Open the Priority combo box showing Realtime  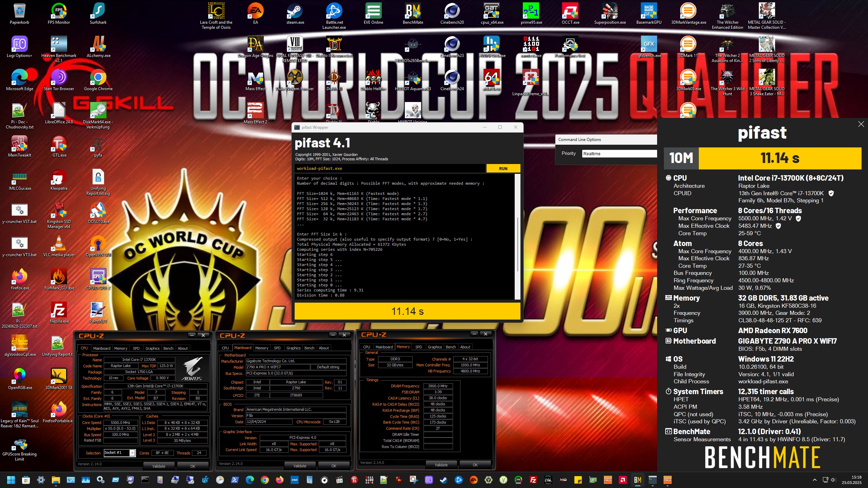tap(619, 154)
